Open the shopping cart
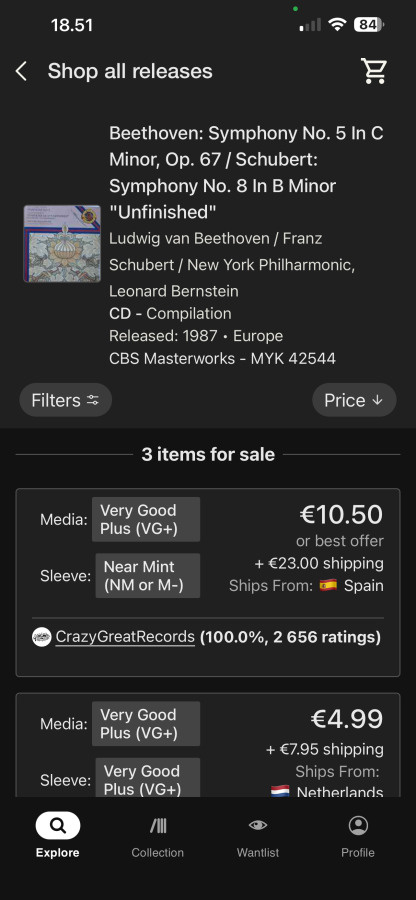 [x=374, y=71]
